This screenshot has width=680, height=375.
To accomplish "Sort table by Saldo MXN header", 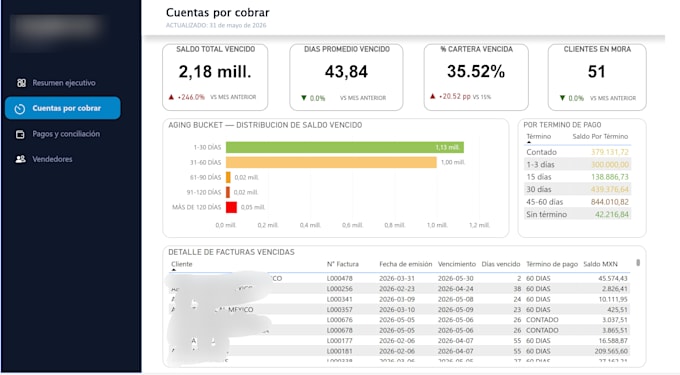I will point(600,264).
